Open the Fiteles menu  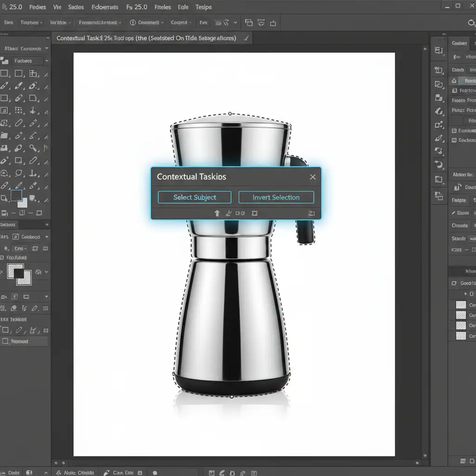pos(162,7)
